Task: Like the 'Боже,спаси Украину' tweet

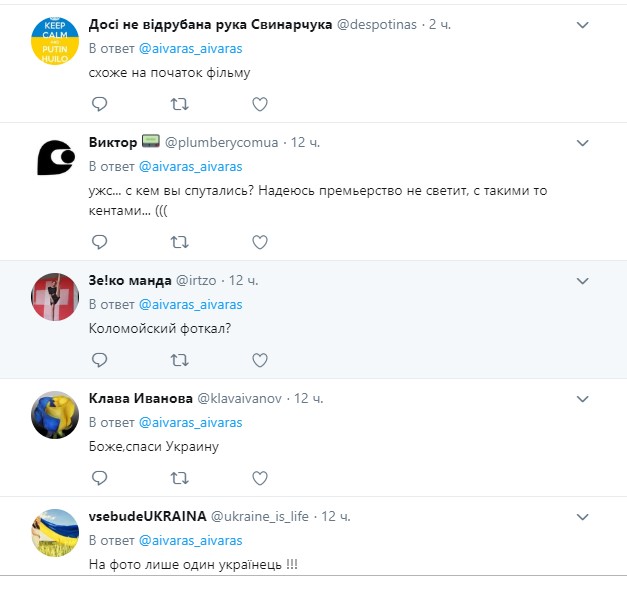Action: (x=259, y=478)
